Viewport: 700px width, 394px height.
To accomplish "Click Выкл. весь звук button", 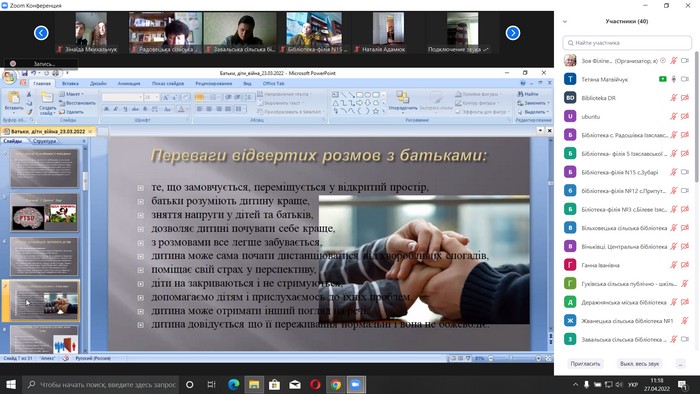I will (x=639, y=364).
